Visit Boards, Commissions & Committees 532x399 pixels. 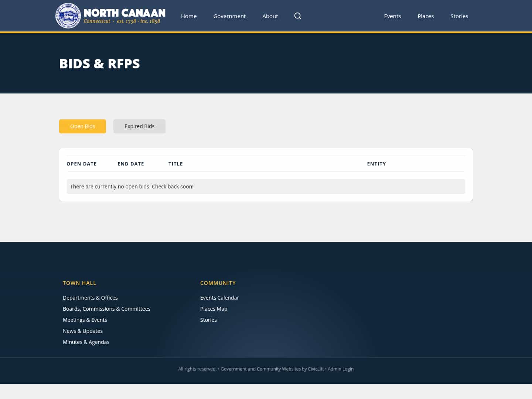pos(107,308)
